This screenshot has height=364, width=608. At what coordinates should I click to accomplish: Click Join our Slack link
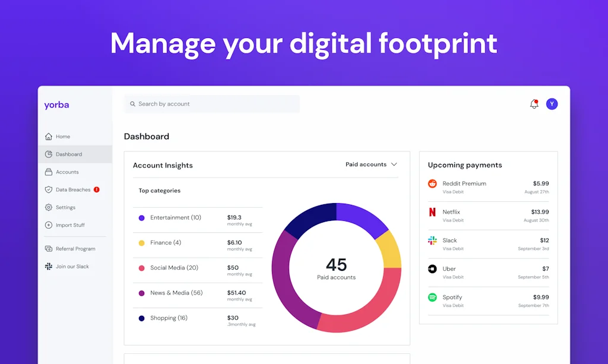72,267
